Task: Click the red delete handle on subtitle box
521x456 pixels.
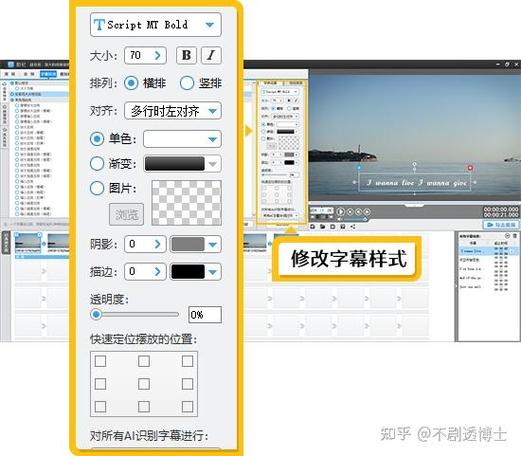Action: point(470,168)
